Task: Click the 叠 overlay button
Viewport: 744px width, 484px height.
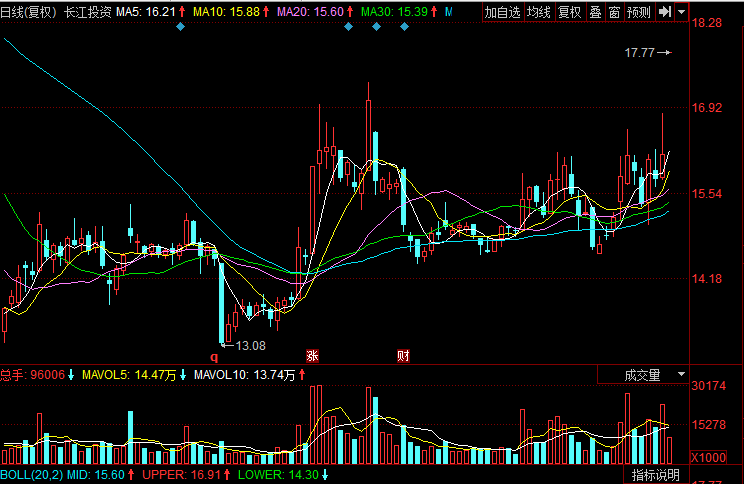Action: pos(595,12)
